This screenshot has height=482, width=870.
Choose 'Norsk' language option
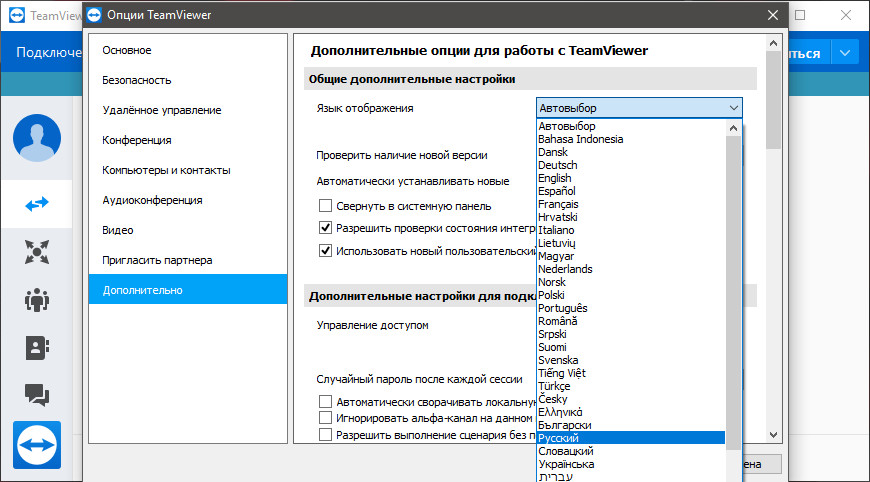pos(631,282)
